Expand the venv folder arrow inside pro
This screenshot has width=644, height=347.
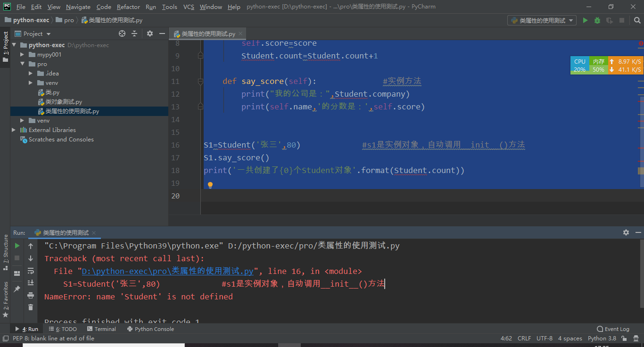coord(31,83)
